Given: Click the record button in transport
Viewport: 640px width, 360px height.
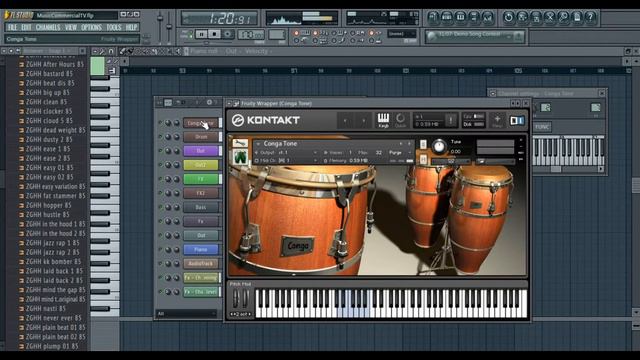Looking at the screenshot, I should pos(228,34).
